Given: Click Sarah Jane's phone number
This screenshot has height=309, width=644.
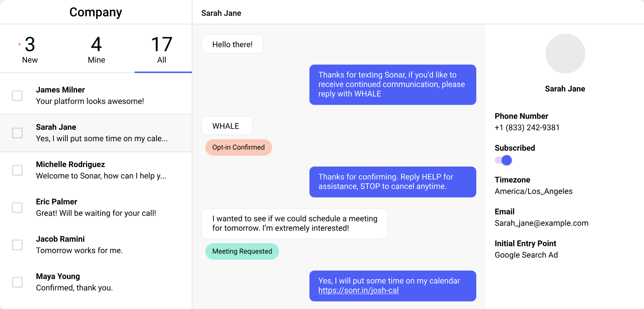Looking at the screenshot, I should pos(527,128).
